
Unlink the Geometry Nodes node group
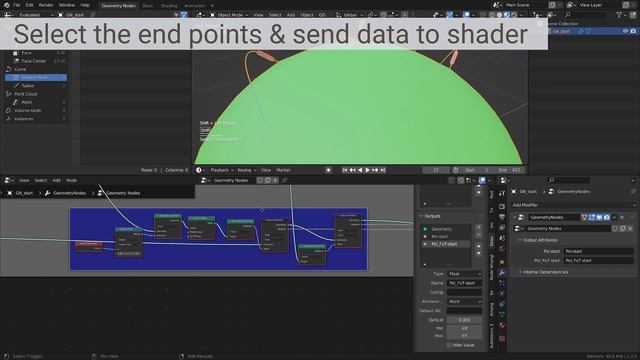pos(630,229)
